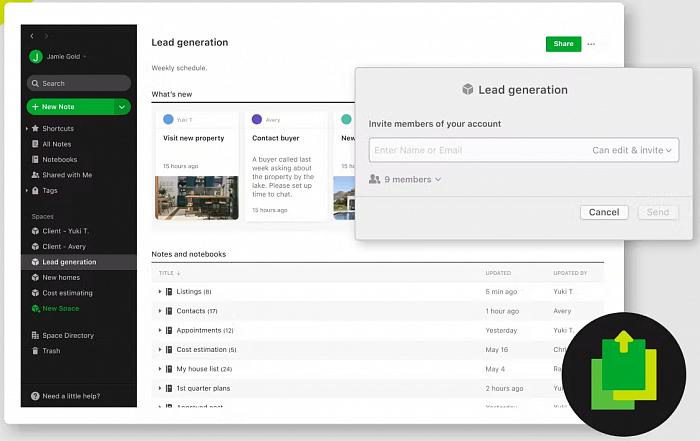The width and height of the screenshot is (700, 441).
Task: Click Avery avatar on card
Action: tap(257, 120)
